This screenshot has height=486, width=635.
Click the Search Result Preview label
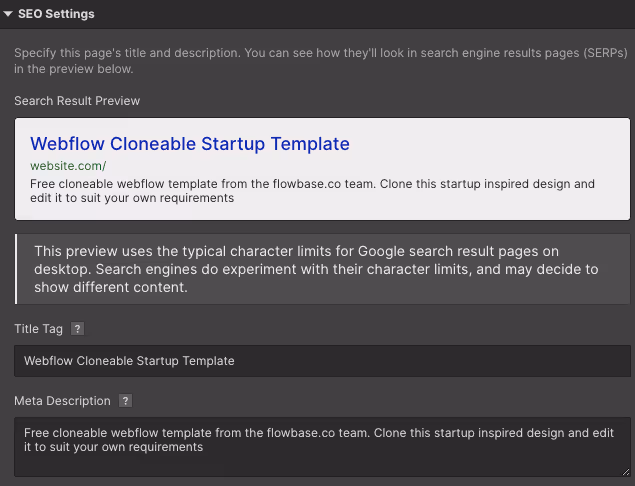tap(77, 101)
